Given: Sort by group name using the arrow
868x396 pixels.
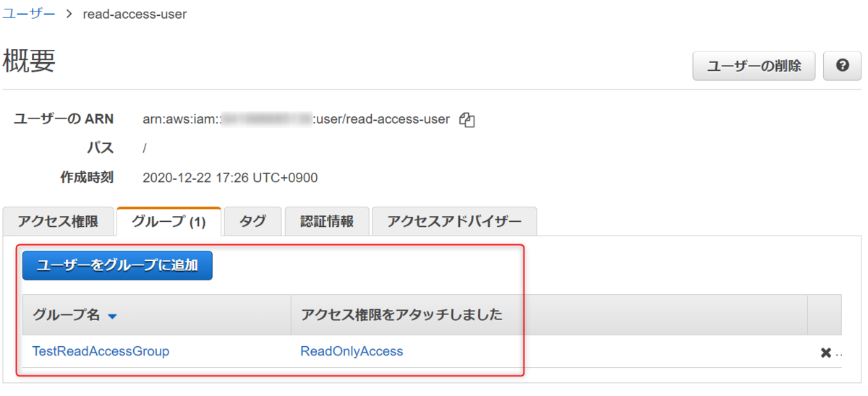Looking at the screenshot, I should (x=112, y=317).
